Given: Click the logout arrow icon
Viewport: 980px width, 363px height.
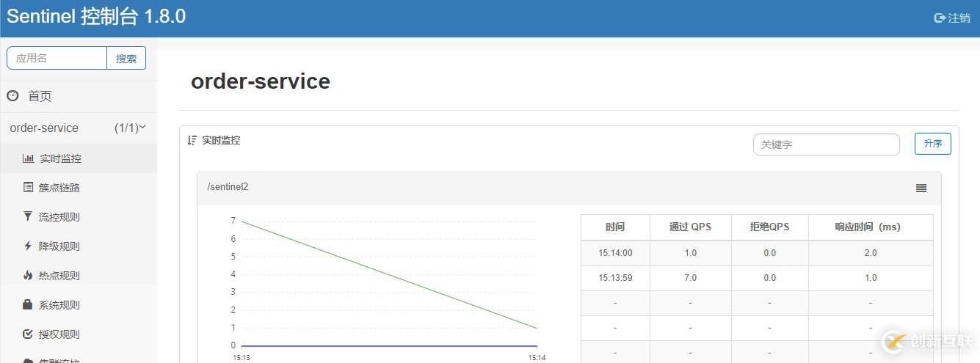Looking at the screenshot, I should (x=940, y=18).
